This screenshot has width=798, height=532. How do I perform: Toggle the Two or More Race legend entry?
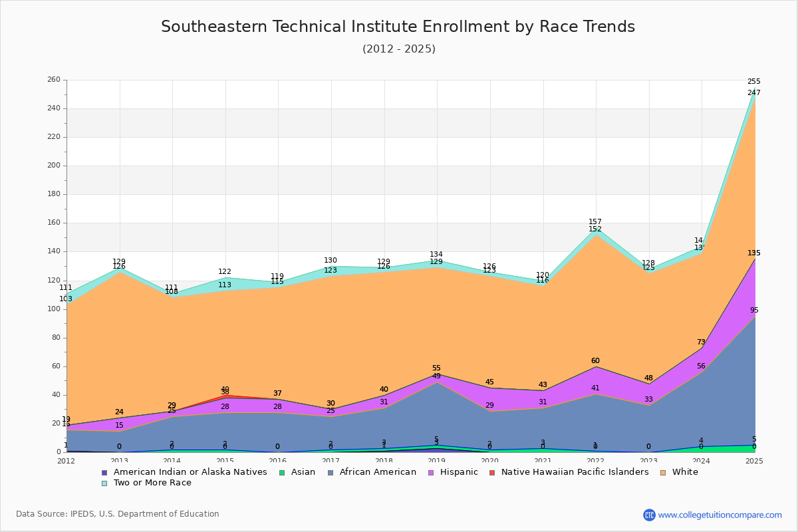(146, 483)
